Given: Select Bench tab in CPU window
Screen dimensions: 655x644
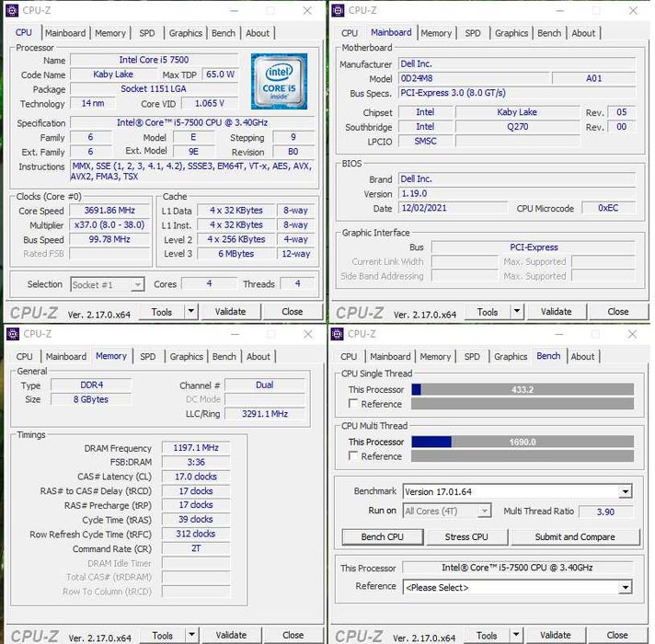Looking at the screenshot, I should [224, 33].
